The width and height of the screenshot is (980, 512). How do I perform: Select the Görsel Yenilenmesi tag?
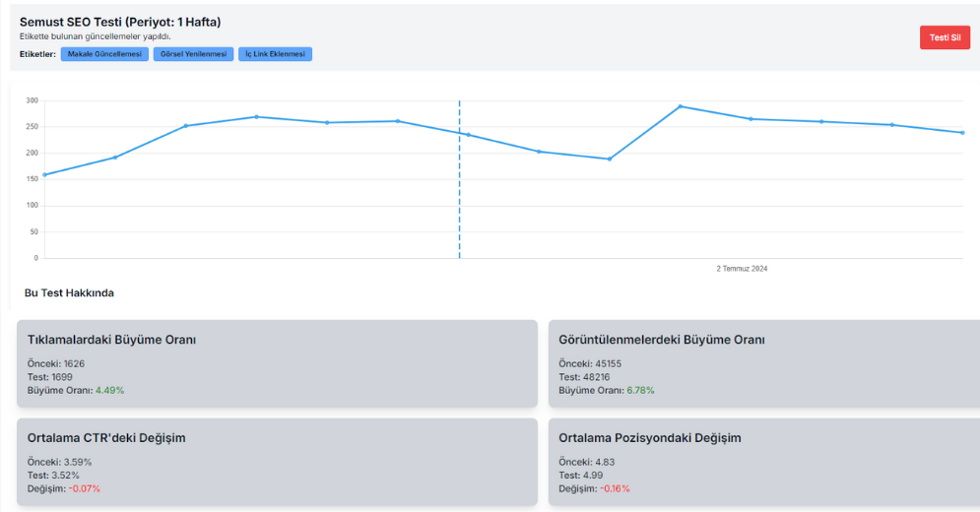click(193, 54)
